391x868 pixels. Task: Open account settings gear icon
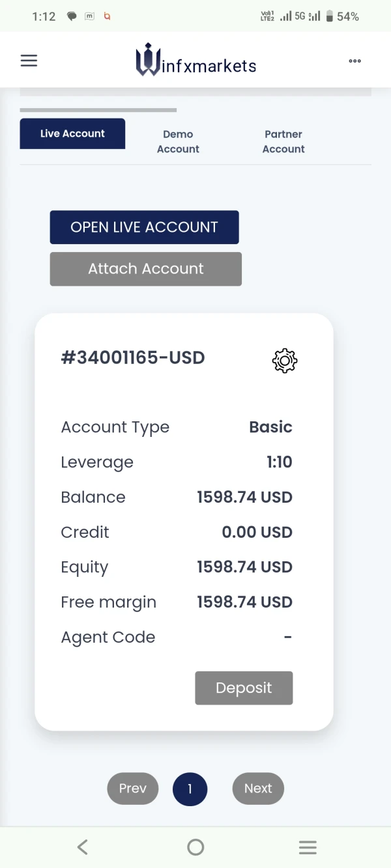point(285,361)
